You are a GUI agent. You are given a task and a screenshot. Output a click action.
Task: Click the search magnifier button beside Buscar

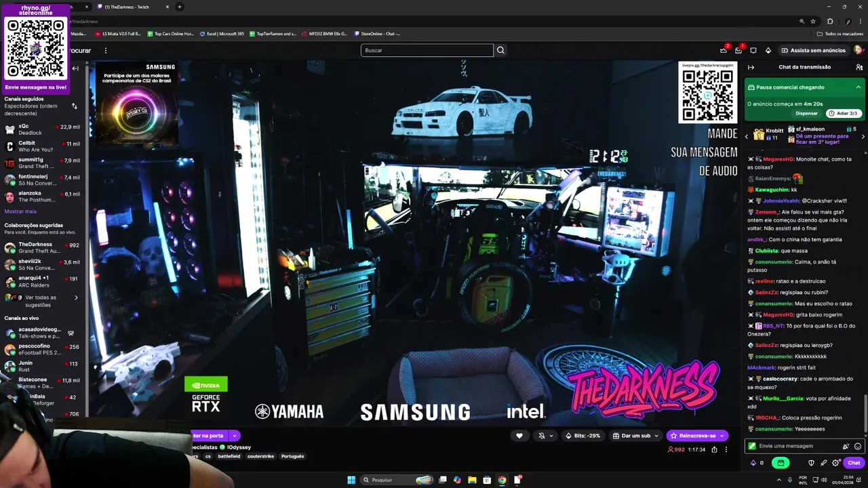click(x=500, y=50)
